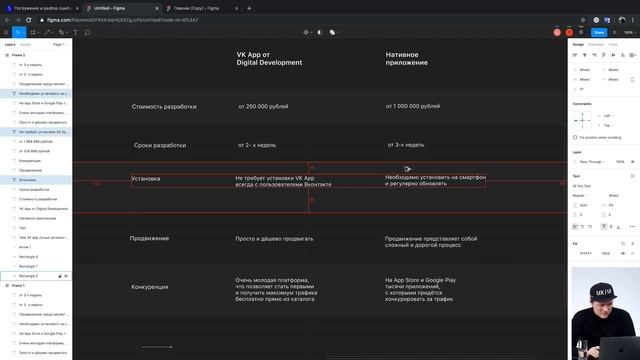Select the Text tool
The height and width of the screenshot is (360, 640).
[x=75, y=32]
